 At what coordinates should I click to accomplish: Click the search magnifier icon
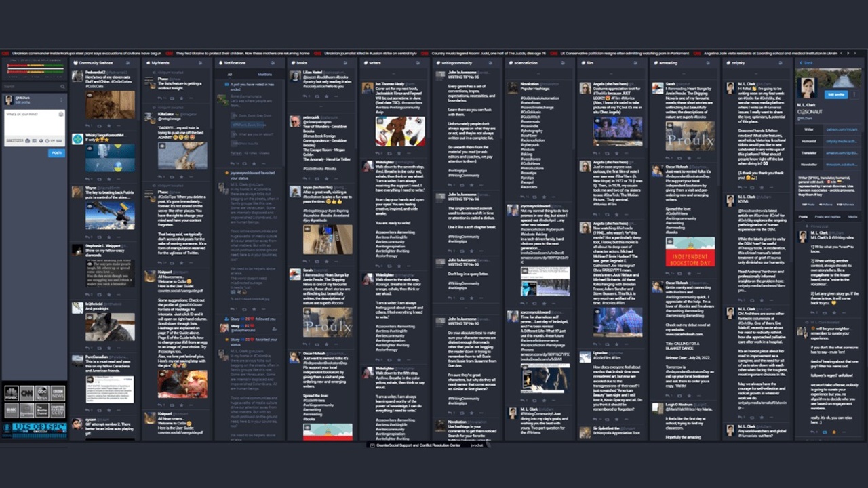(62, 87)
